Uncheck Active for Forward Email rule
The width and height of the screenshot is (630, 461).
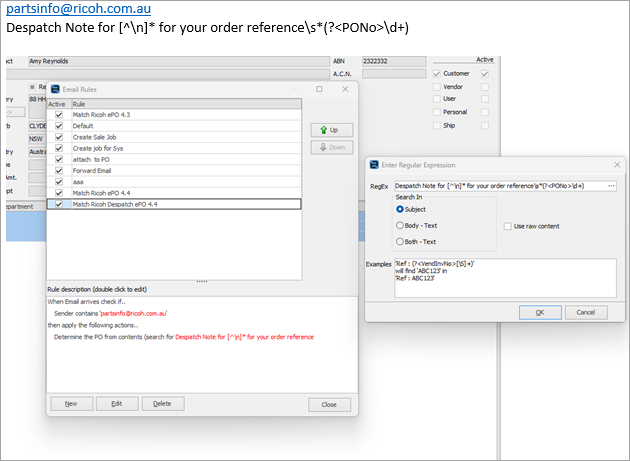tap(59, 171)
